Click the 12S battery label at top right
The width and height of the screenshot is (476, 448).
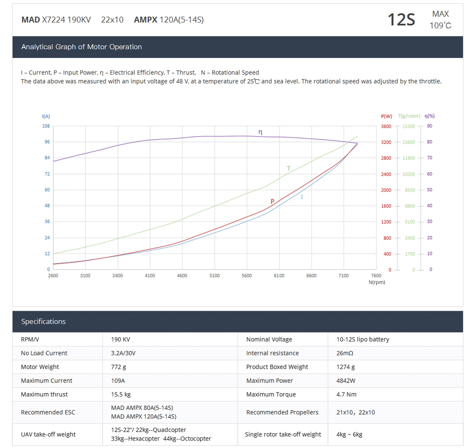[x=401, y=20]
